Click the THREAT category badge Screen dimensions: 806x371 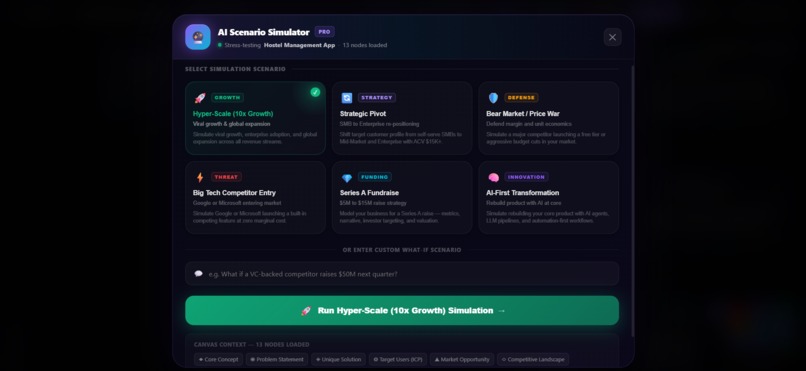(x=226, y=177)
